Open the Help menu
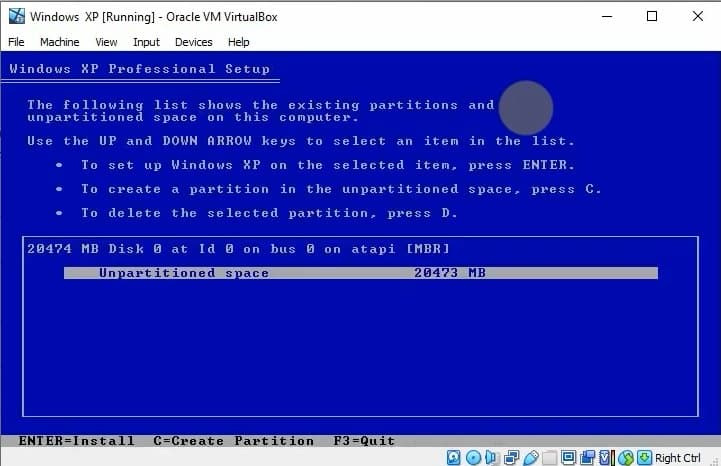Viewport: 721px width, 466px height. point(239,42)
